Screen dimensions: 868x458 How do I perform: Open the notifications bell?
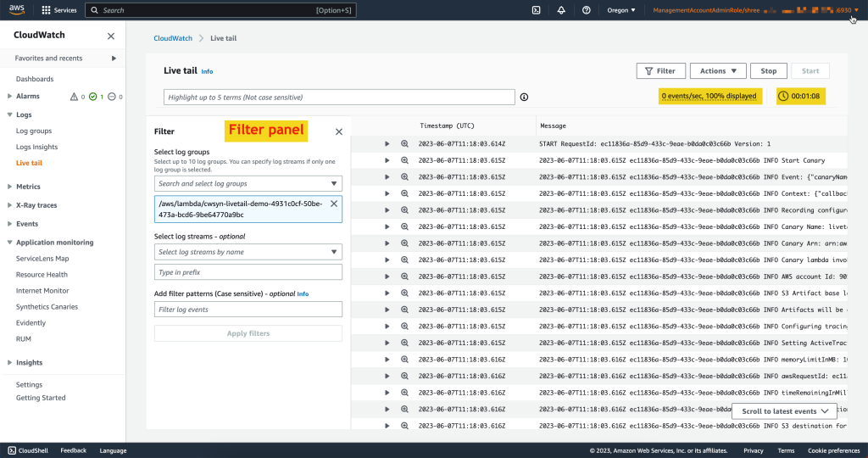(561, 10)
